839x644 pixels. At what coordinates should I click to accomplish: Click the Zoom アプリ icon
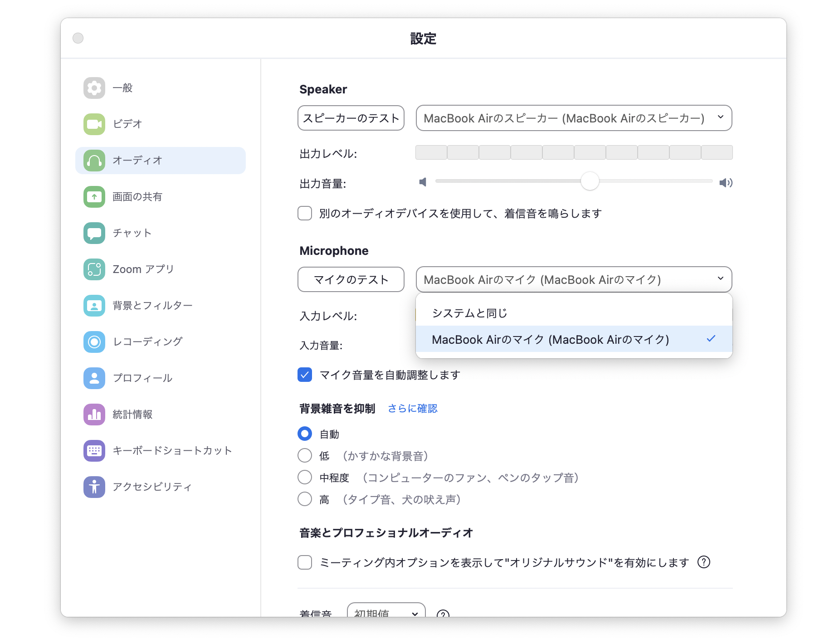point(94,269)
